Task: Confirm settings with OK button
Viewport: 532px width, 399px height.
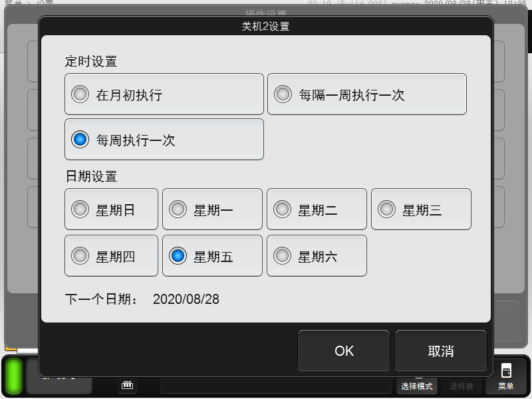Action: pyautogui.click(x=344, y=350)
